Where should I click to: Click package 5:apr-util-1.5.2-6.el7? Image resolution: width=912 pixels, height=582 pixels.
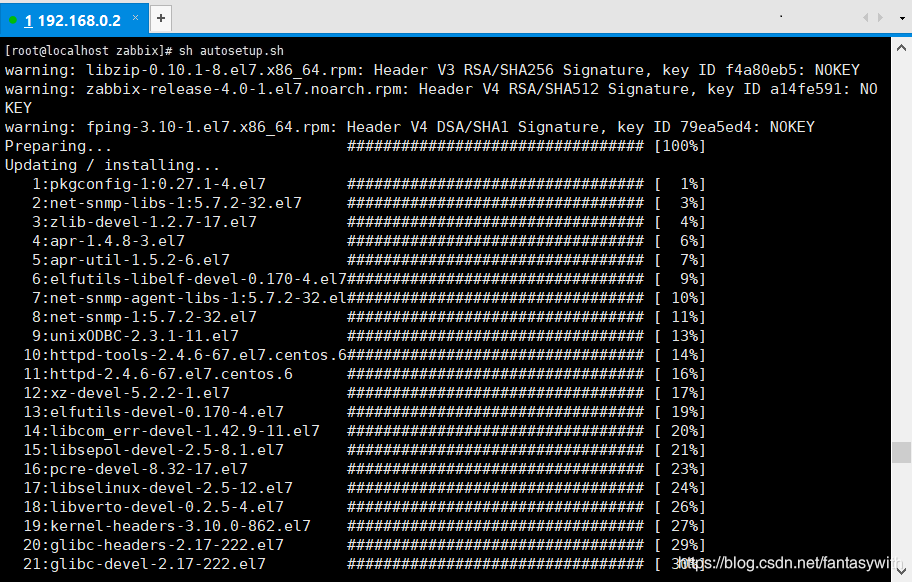coord(131,260)
